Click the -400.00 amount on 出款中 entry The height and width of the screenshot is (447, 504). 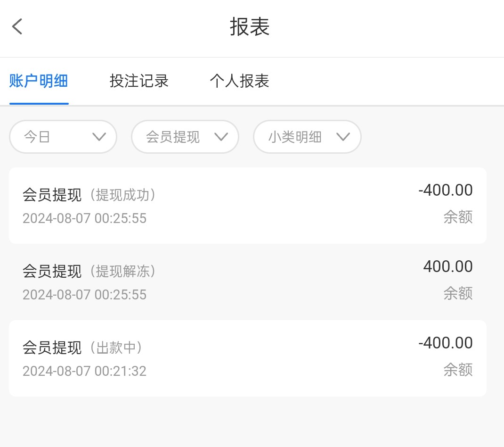click(x=445, y=343)
